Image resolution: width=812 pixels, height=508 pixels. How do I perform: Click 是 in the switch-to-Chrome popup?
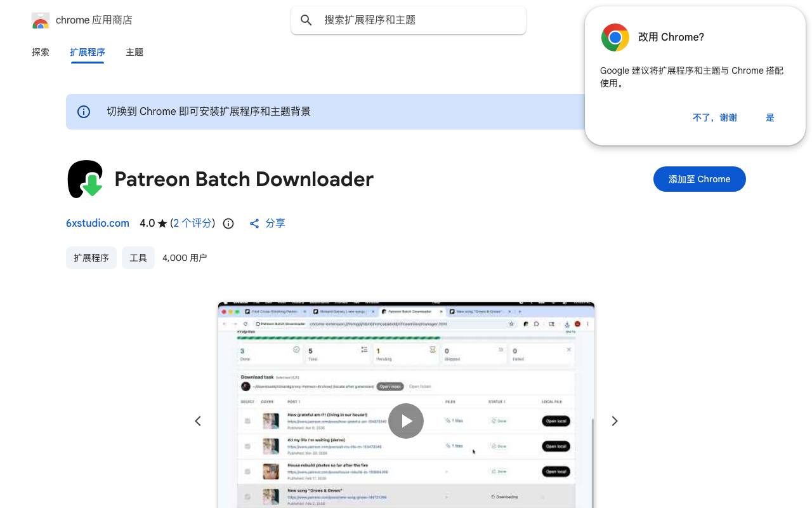(770, 117)
